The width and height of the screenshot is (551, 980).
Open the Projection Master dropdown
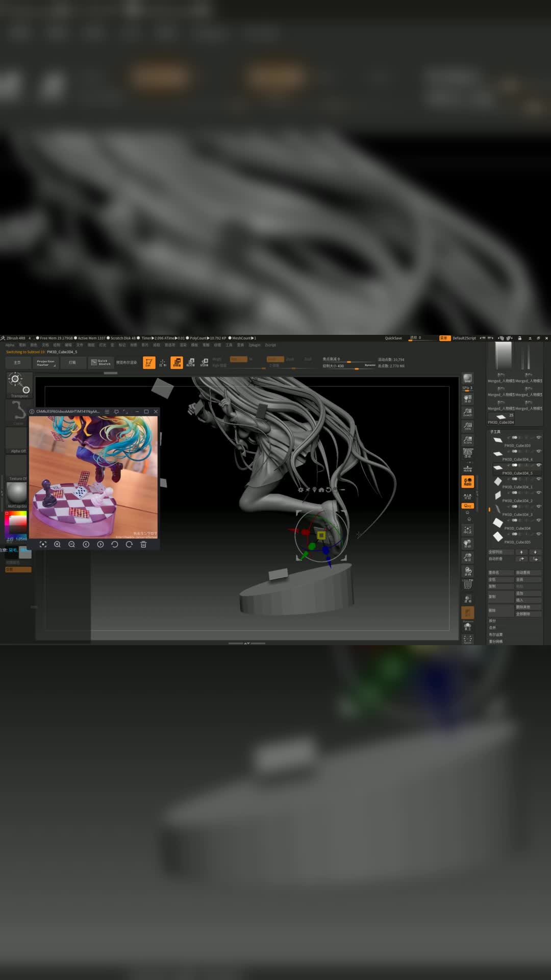(x=45, y=363)
